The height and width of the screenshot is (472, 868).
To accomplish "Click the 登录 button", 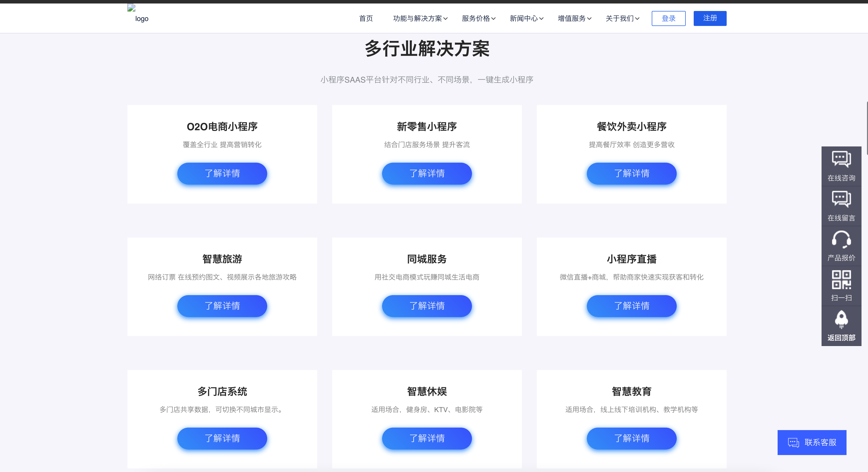I will coord(668,18).
